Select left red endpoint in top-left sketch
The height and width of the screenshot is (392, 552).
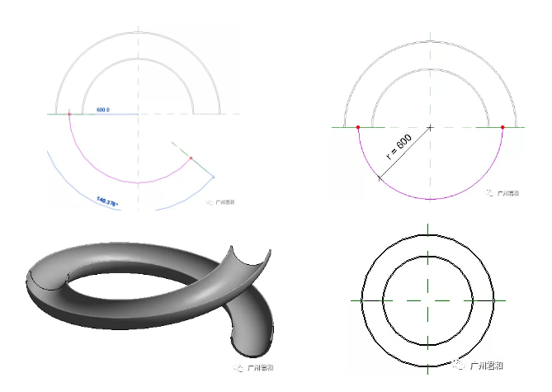[x=69, y=114]
